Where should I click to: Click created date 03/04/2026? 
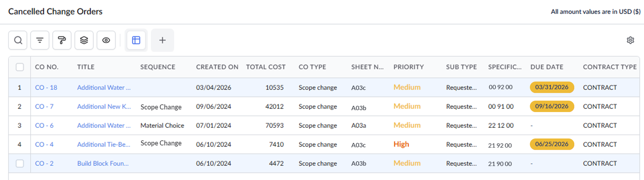click(214, 87)
